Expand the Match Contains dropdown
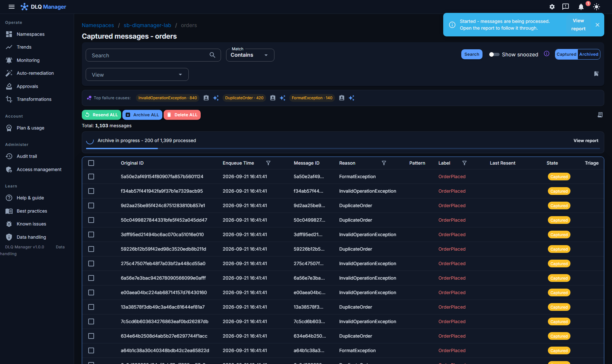 pyautogui.click(x=250, y=55)
